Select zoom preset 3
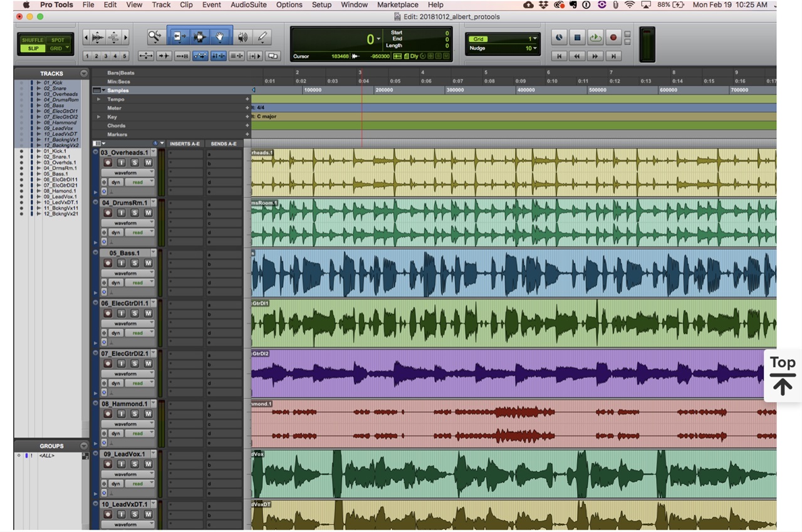 click(106, 56)
